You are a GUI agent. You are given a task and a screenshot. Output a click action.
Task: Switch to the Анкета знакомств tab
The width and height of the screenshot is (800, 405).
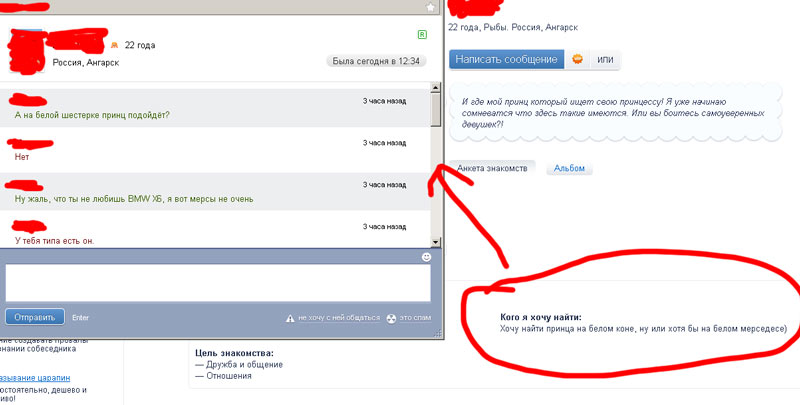[491, 168]
